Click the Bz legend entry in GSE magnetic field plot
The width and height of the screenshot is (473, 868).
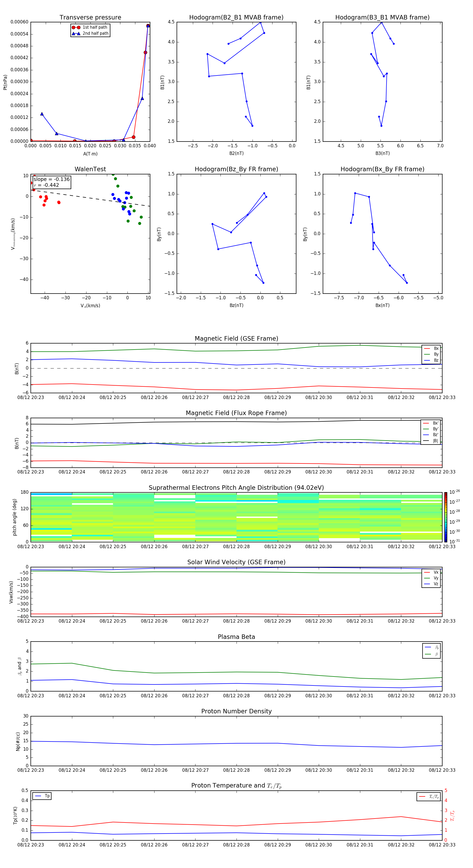[431, 360]
